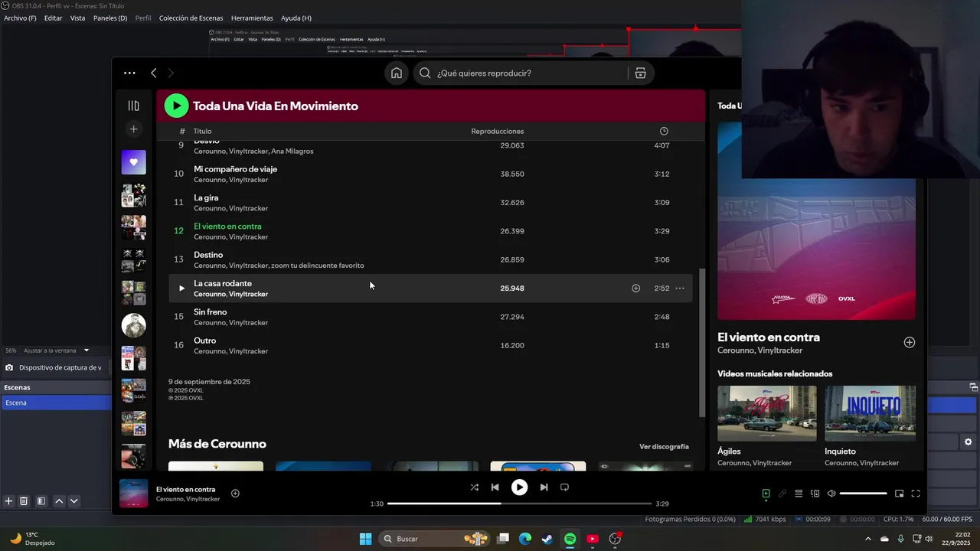The image size is (980, 551).
Task: Connect to a device icon
Action: 815,494
